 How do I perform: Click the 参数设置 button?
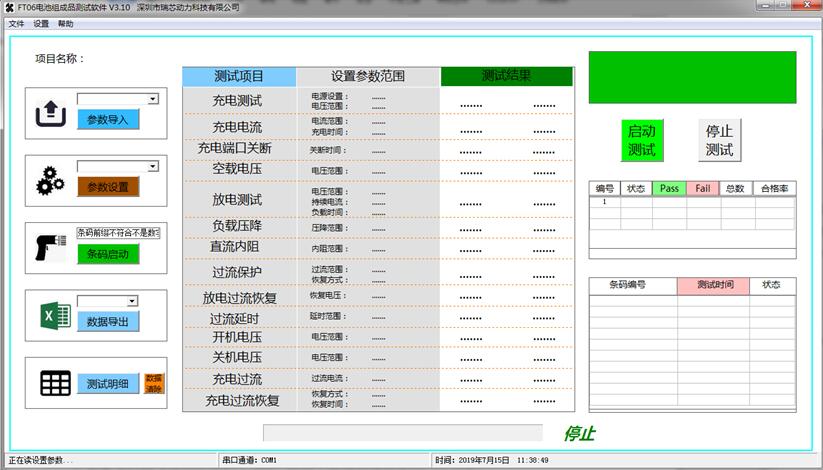(108, 187)
